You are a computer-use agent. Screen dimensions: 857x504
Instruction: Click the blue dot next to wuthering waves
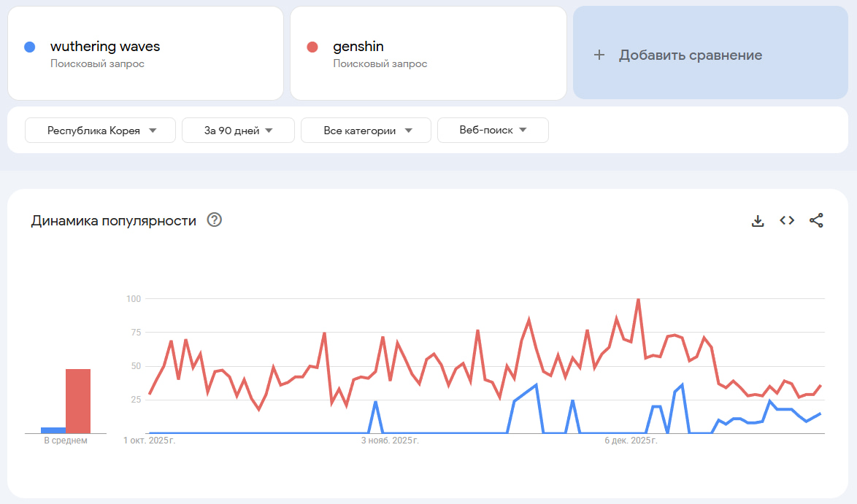[29, 47]
